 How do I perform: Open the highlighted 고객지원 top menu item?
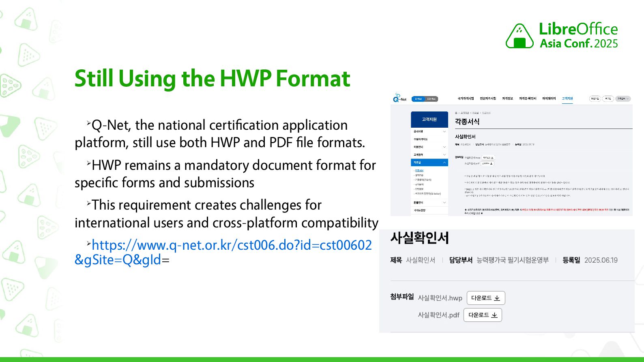567,99
